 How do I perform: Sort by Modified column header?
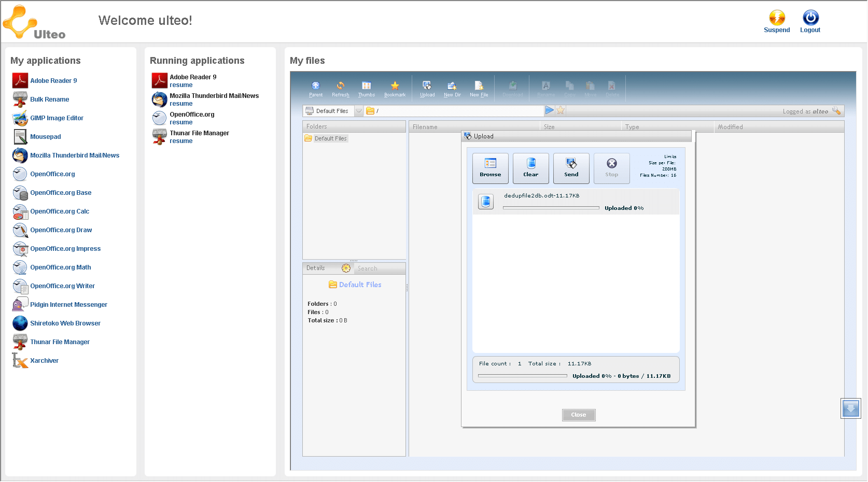click(779, 127)
